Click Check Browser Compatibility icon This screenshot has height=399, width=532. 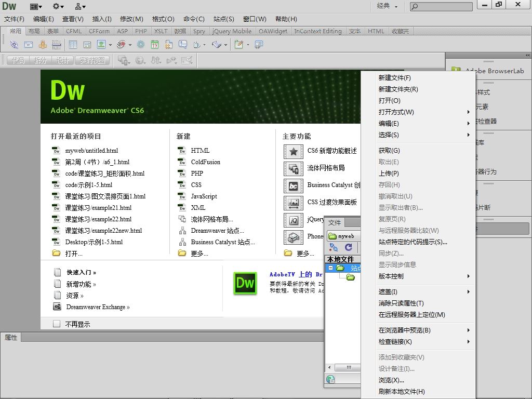pos(187,61)
